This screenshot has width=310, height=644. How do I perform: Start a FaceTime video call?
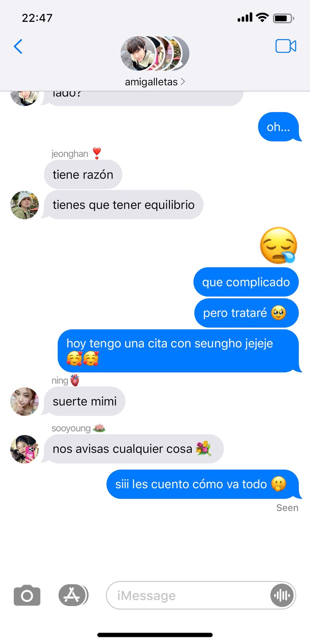(x=286, y=46)
